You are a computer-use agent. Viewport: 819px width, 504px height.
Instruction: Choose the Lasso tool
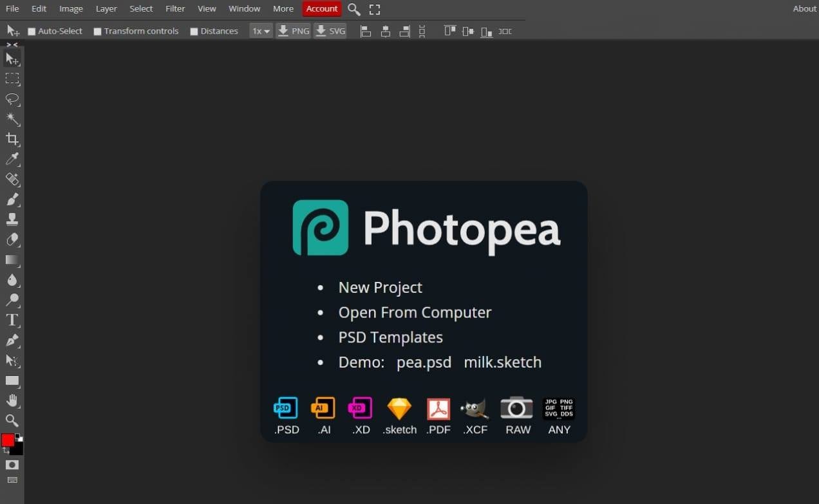pyautogui.click(x=12, y=99)
